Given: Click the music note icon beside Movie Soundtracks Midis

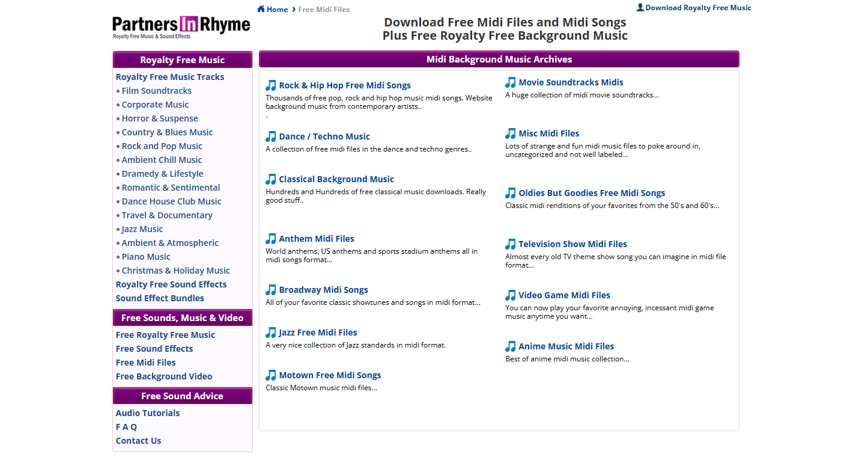Looking at the screenshot, I should [511, 82].
